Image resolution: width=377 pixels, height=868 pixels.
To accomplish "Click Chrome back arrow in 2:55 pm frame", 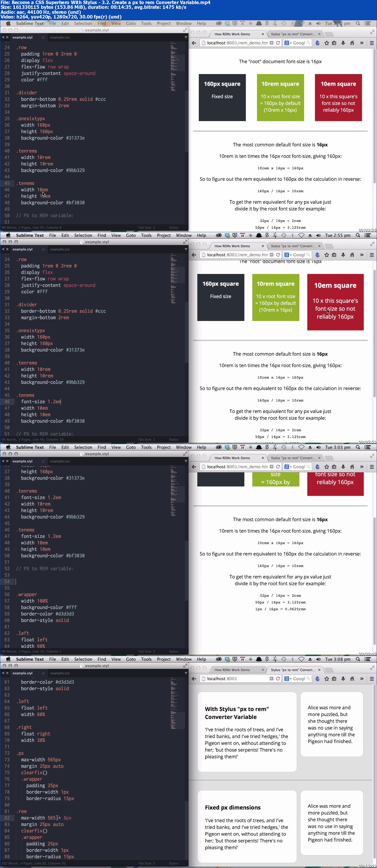I will (194, 255).
